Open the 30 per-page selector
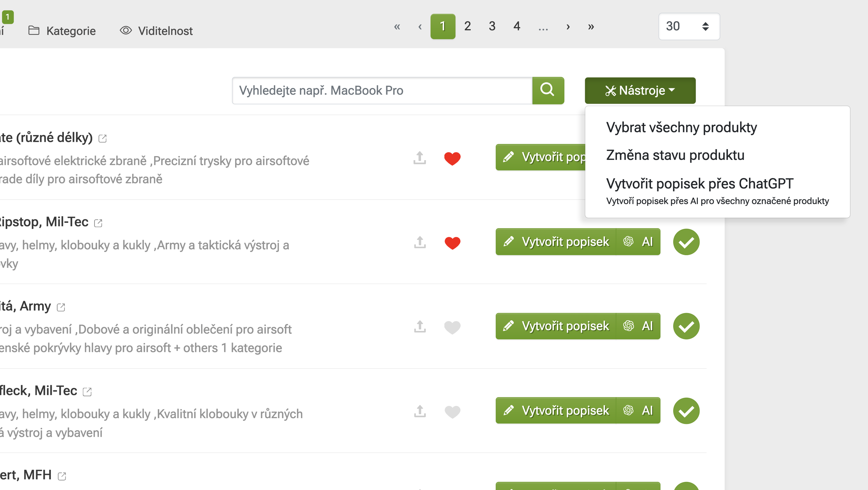 (689, 26)
